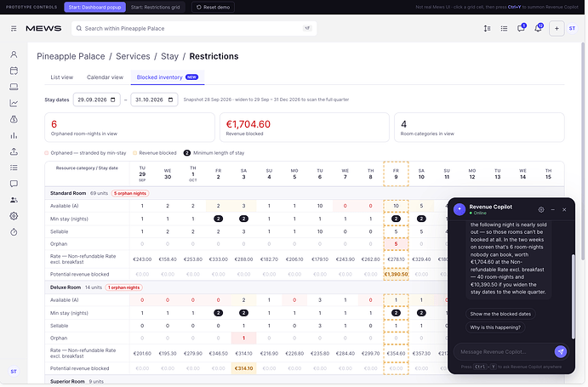
Task: Click the list view icon in top bar
Action: pos(504,29)
